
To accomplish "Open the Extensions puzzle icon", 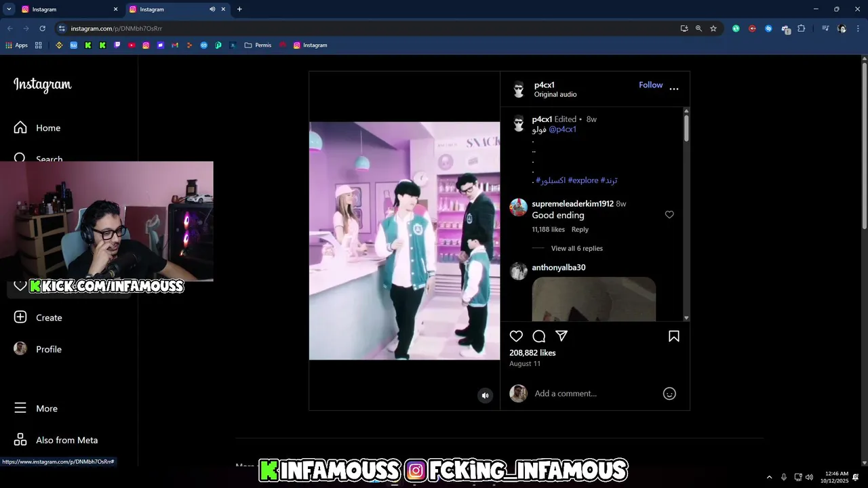I will [802, 28].
